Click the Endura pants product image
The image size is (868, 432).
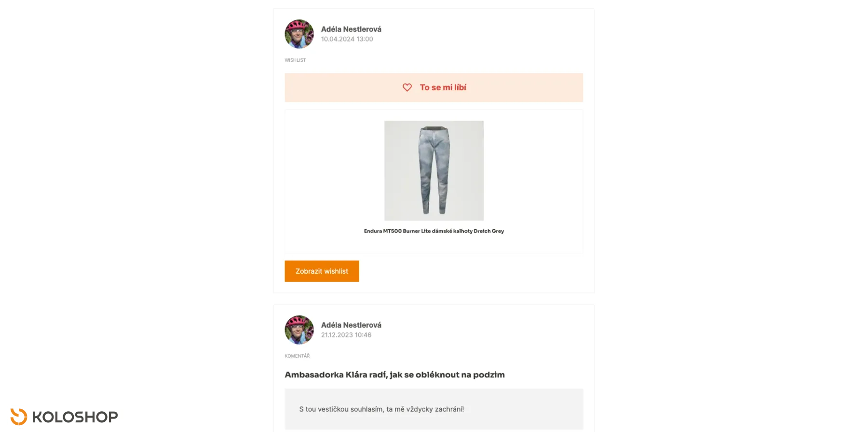(434, 170)
